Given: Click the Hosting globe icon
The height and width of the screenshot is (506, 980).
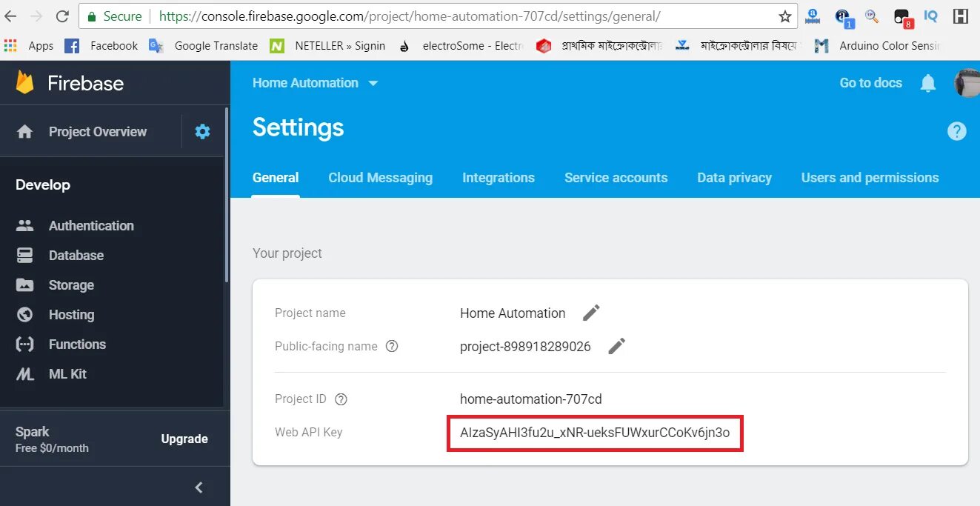Looking at the screenshot, I should (x=25, y=315).
